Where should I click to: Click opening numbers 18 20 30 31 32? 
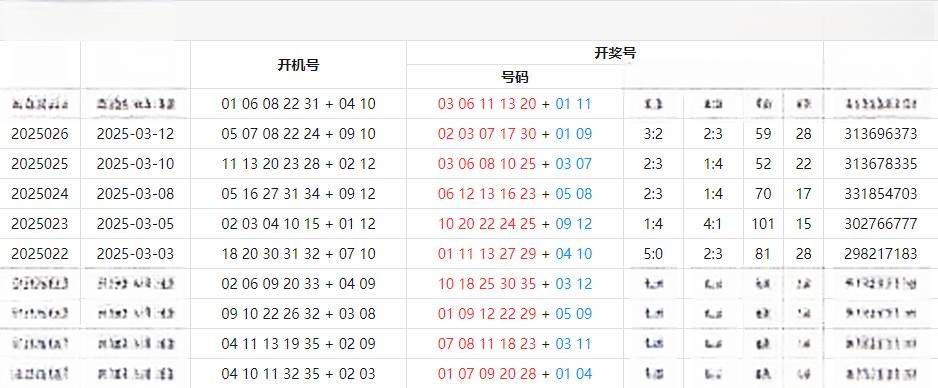(x=271, y=253)
